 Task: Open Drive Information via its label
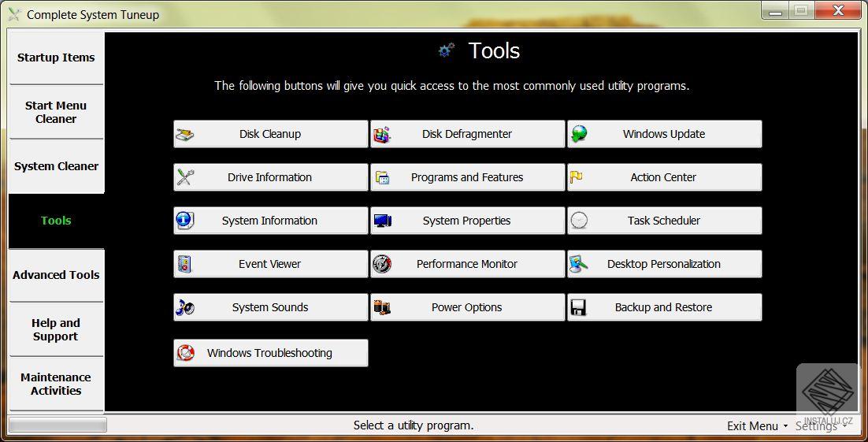tap(269, 177)
